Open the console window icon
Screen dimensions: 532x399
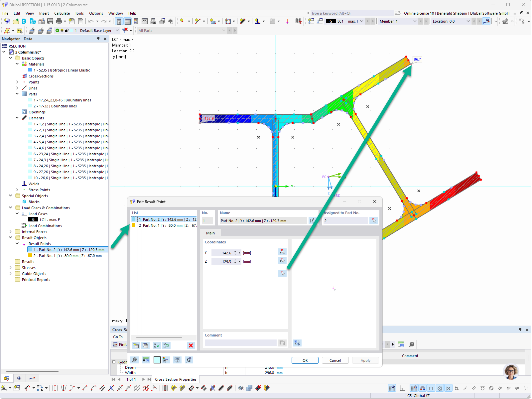tap(145, 21)
